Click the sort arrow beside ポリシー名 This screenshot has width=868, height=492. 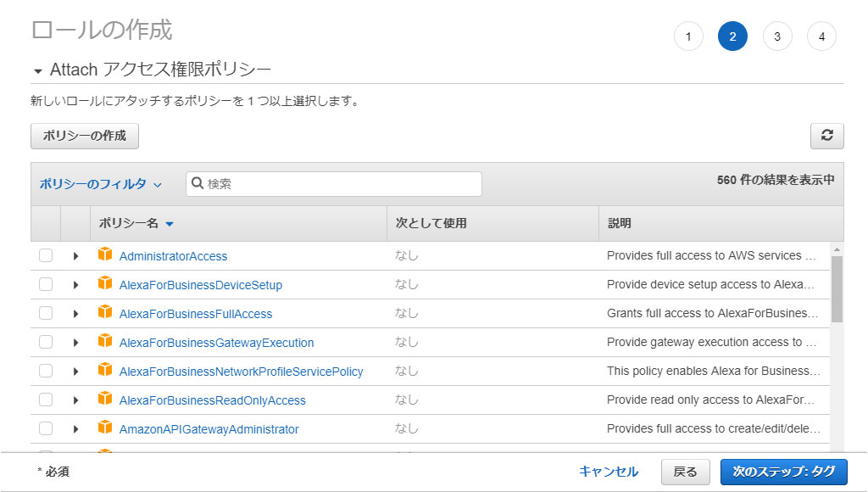point(170,224)
